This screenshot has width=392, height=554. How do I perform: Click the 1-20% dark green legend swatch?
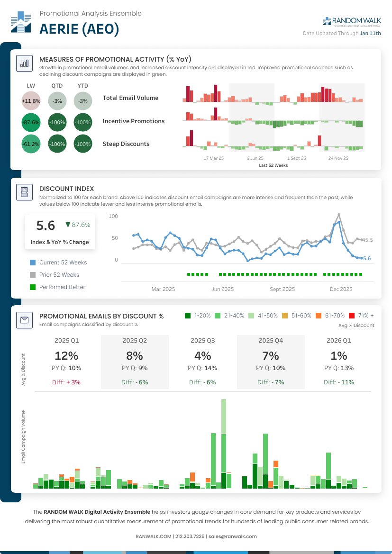coord(188,316)
